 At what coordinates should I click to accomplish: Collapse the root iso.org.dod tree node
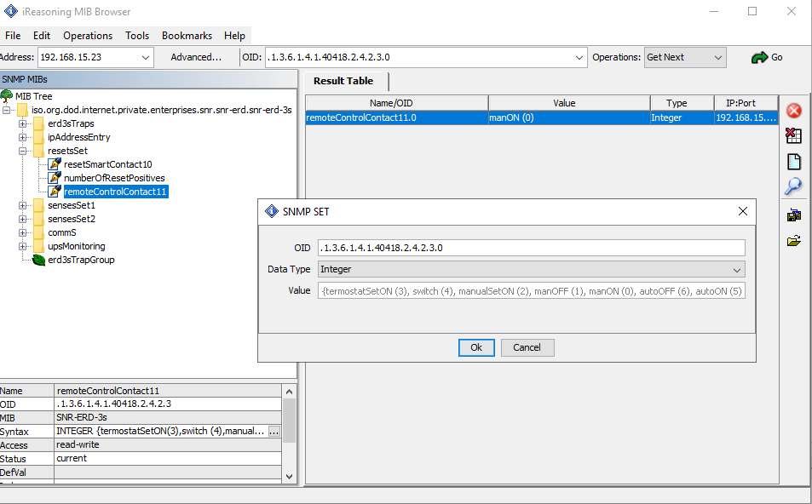coord(6,110)
